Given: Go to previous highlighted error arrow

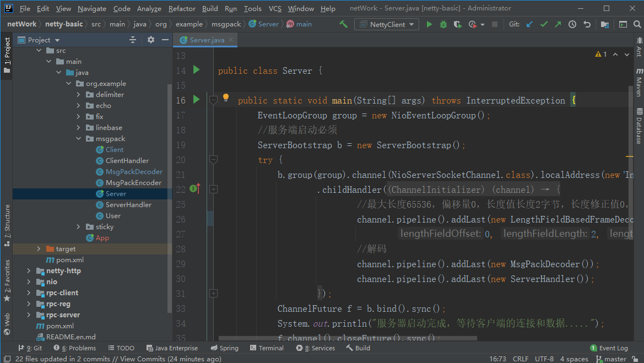Looking at the screenshot, I should pyautogui.click(x=615, y=54).
